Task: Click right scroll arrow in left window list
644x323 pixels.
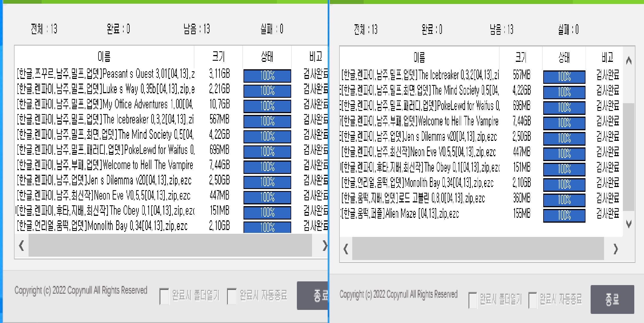Action: [324, 245]
